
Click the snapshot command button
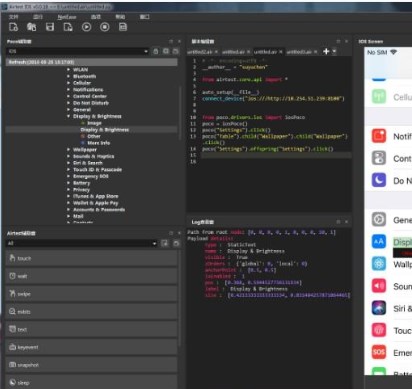[91, 365]
